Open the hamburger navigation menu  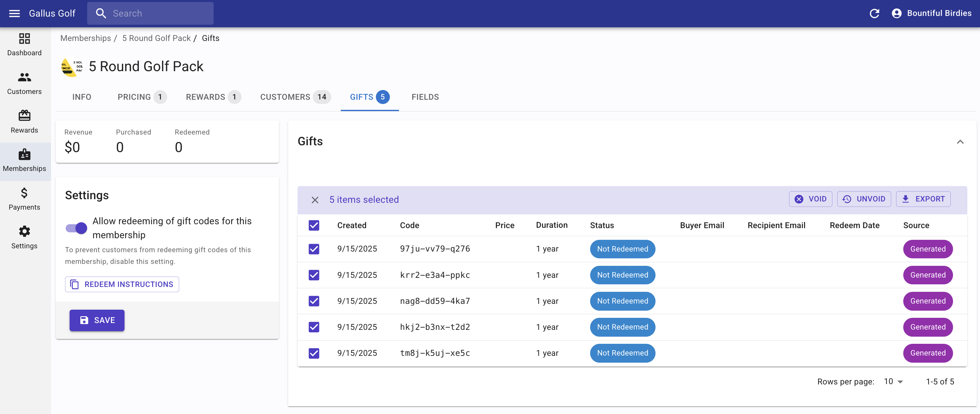(14, 13)
